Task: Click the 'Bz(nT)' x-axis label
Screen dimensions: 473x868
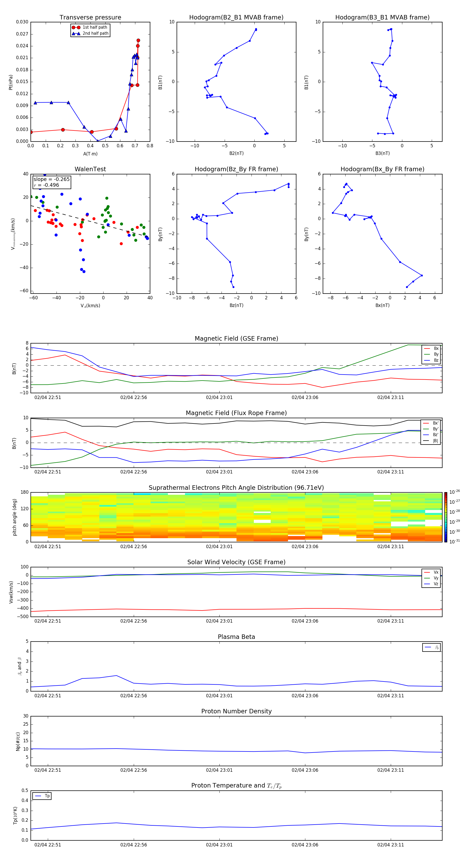Action: point(236,305)
